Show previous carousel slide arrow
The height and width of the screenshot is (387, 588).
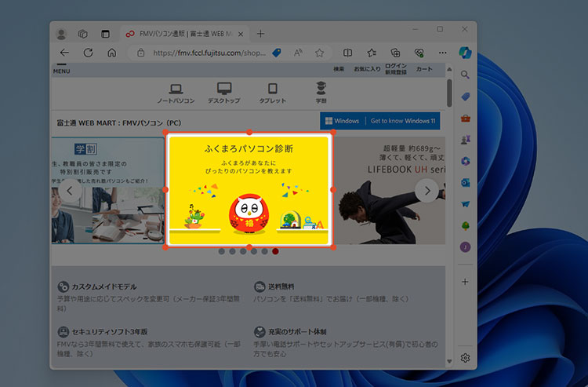tap(71, 190)
